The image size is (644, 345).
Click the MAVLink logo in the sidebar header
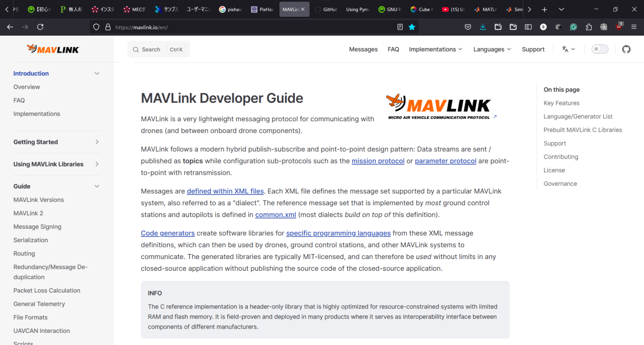coord(53,49)
